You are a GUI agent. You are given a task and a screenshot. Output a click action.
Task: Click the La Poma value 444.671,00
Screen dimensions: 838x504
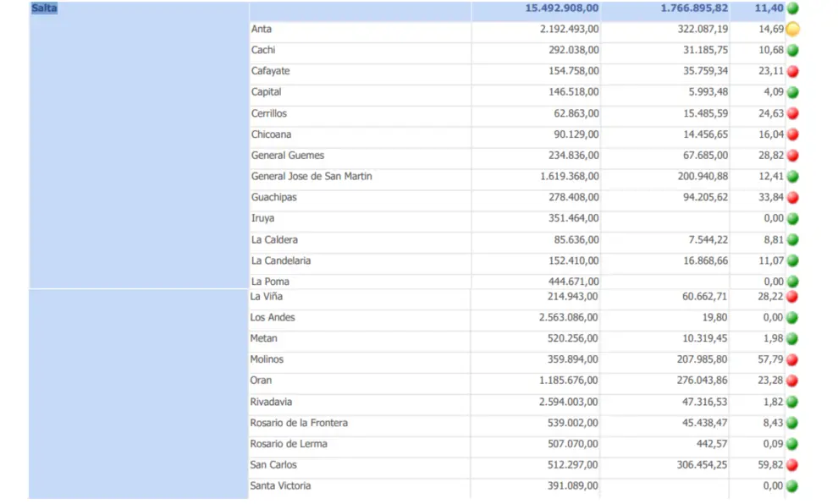[573, 282]
